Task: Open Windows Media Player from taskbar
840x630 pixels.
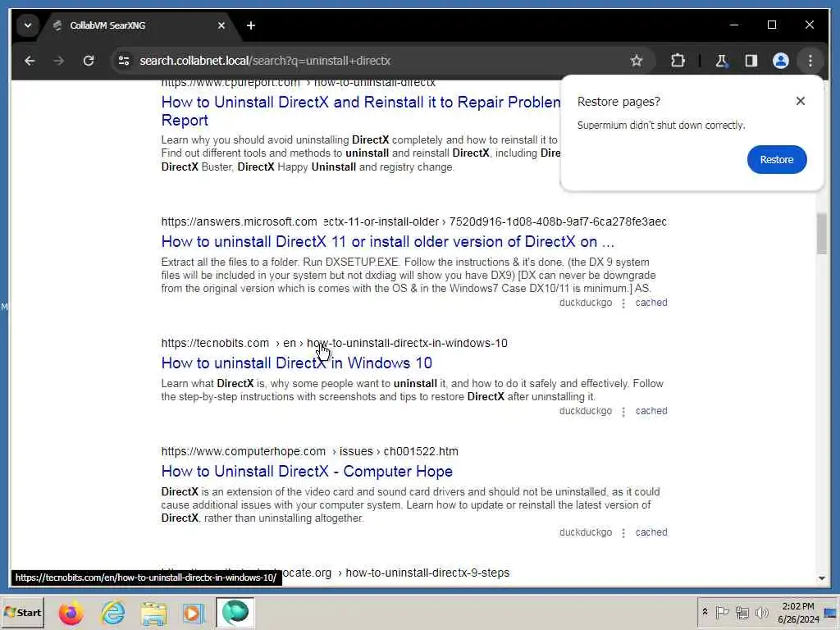Action: tap(193, 613)
